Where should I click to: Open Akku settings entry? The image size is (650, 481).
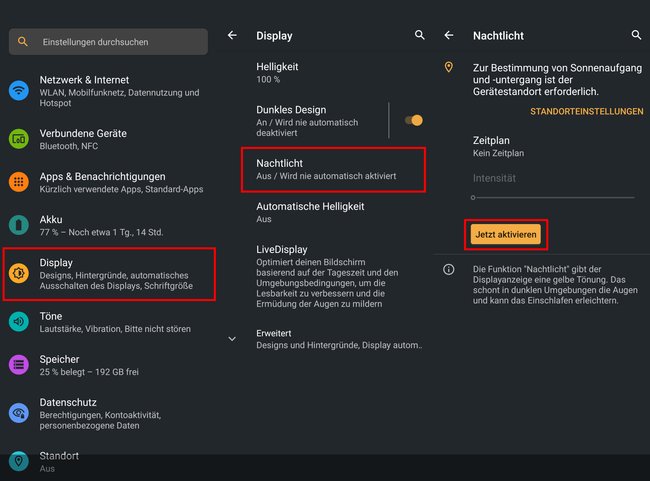point(109,226)
